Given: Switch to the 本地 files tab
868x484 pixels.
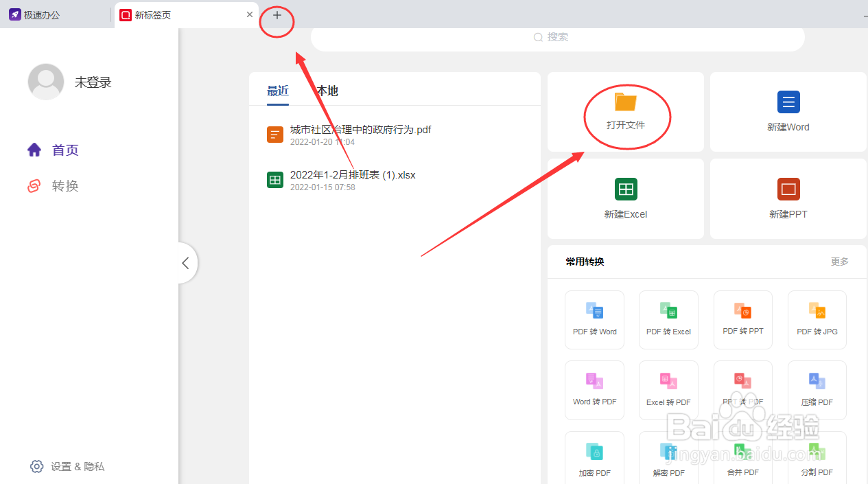Looking at the screenshot, I should [326, 90].
